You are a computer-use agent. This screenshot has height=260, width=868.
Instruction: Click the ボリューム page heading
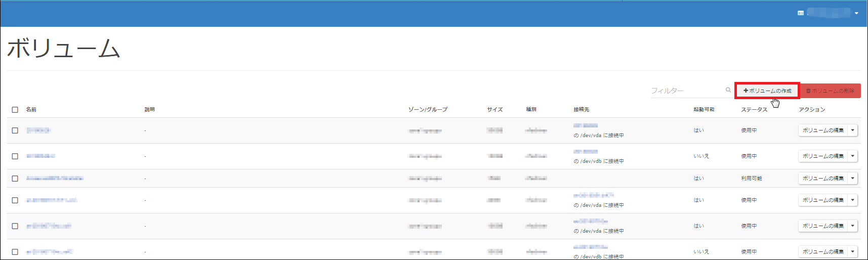click(x=64, y=49)
